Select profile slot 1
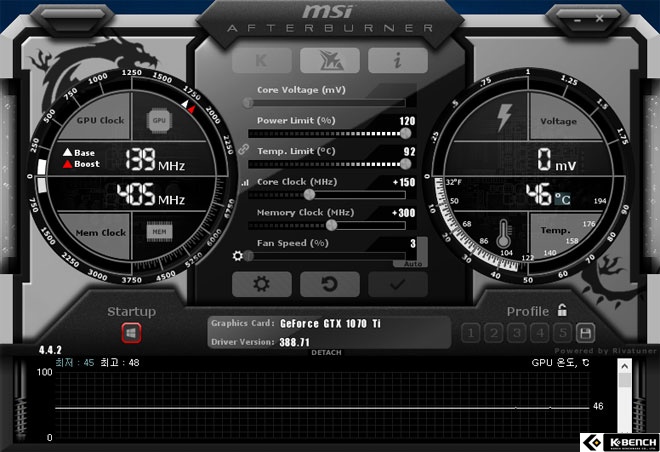Viewport: 660px width, 452px height. [471, 333]
